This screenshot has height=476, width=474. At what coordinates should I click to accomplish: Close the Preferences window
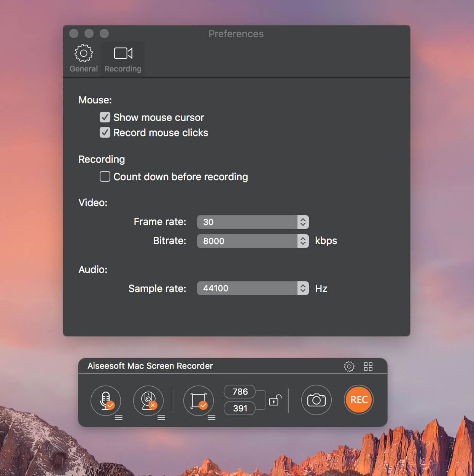tap(74, 33)
